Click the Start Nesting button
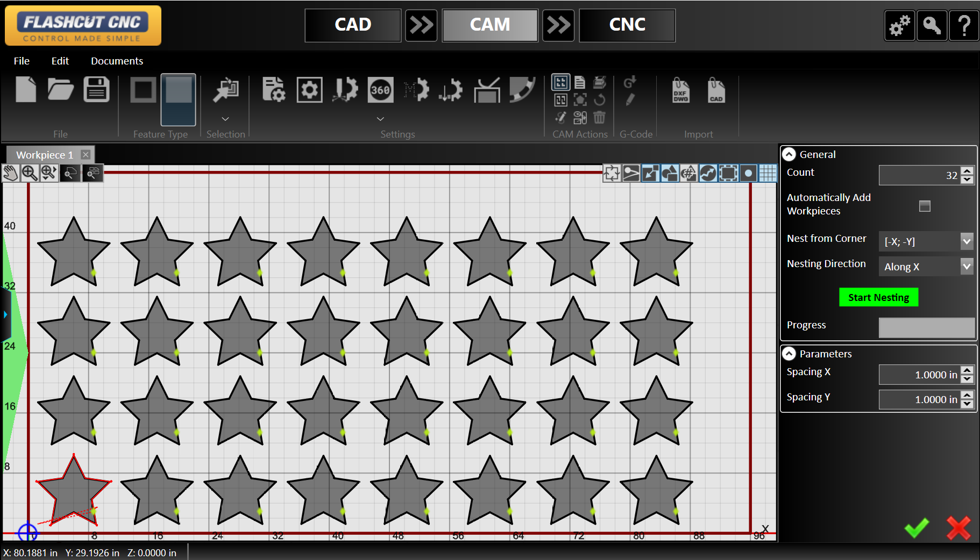980x560 pixels. coord(878,297)
